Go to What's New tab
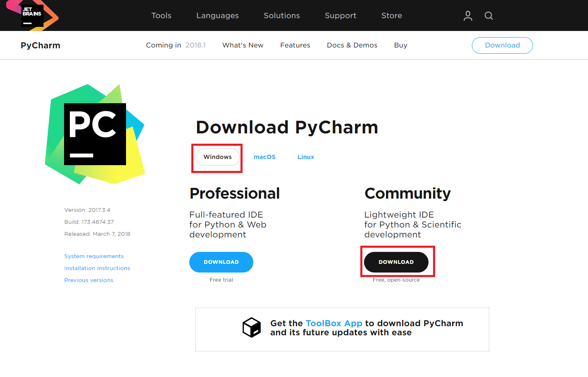The width and height of the screenshot is (588, 377). (243, 45)
